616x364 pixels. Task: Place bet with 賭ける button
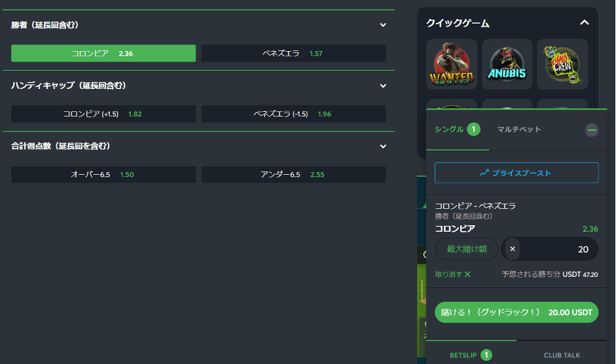coord(516,312)
